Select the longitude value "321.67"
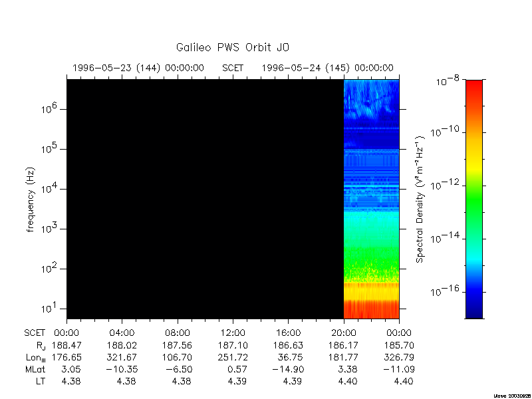This screenshot has width=532, height=399. pyautogui.click(x=122, y=357)
